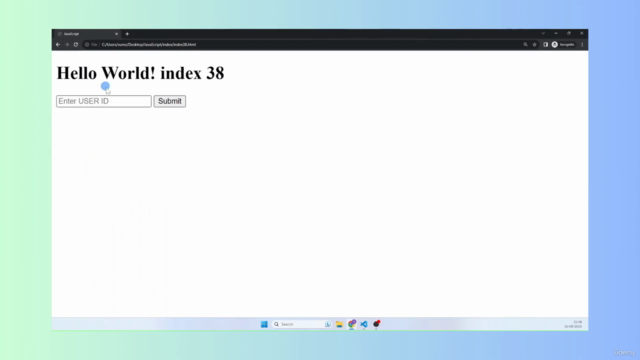Click the Incognito profile indicator

click(x=563, y=44)
